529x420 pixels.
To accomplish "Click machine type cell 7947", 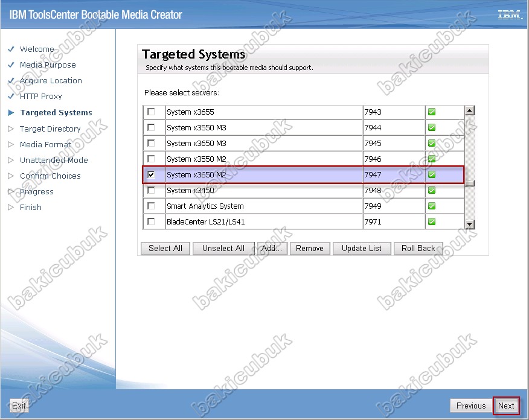I will point(394,174).
